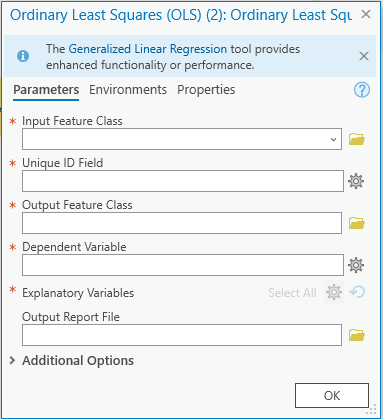Click the blue info icon in banner
Viewport: 383px width, 419px height.
23,56
